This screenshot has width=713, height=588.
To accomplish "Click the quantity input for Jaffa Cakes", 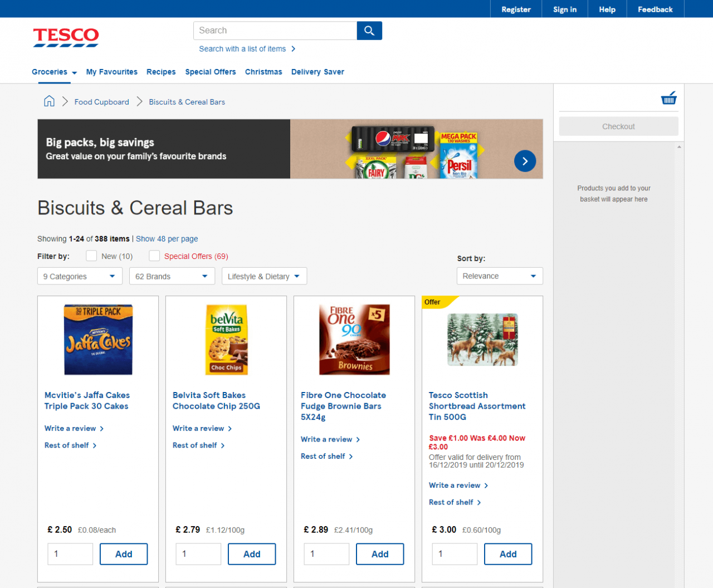I will (70, 553).
